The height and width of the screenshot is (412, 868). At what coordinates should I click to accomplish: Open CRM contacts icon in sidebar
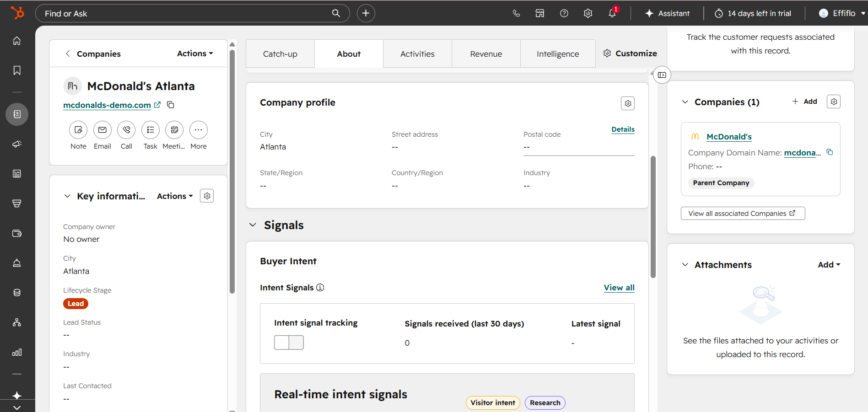[17, 114]
